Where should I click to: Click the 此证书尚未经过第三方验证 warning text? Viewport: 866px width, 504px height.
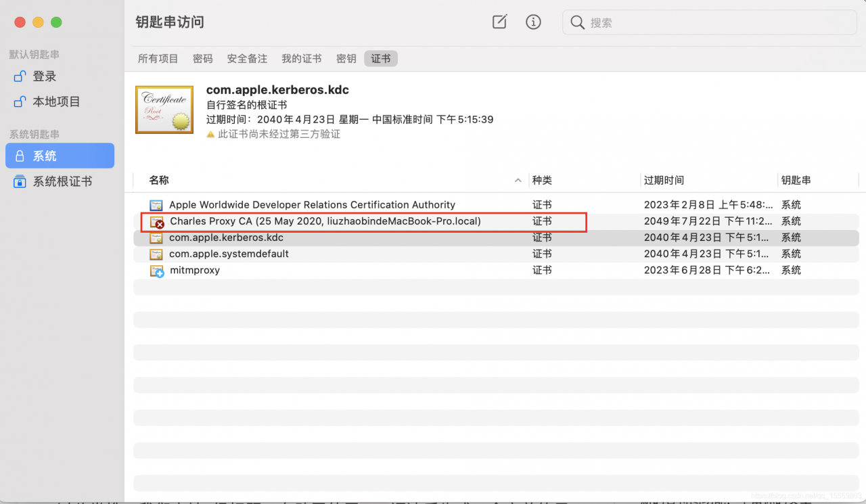[x=279, y=134]
